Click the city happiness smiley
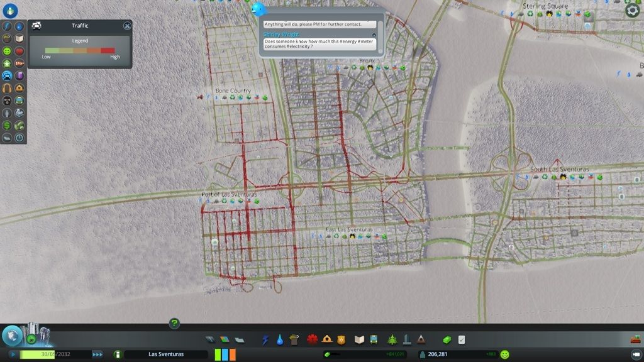This screenshot has width=644, height=362. point(505,354)
